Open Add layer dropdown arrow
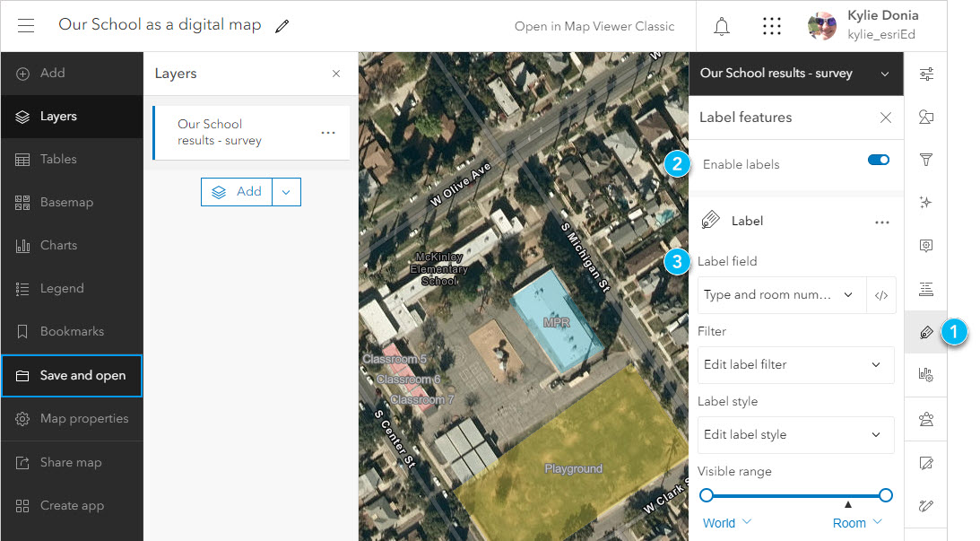This screenshot has width=980, height=541. click(286, 192)
